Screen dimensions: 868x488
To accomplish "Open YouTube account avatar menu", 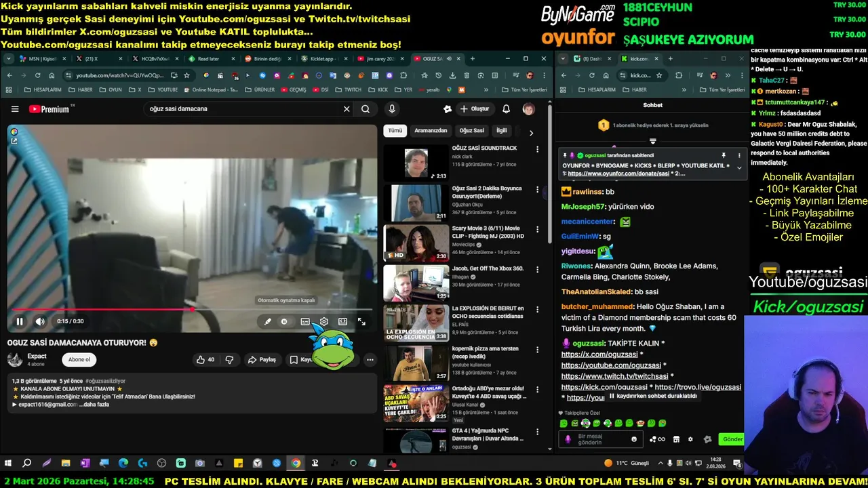I will pyautogui.click(x=528, y=109).
